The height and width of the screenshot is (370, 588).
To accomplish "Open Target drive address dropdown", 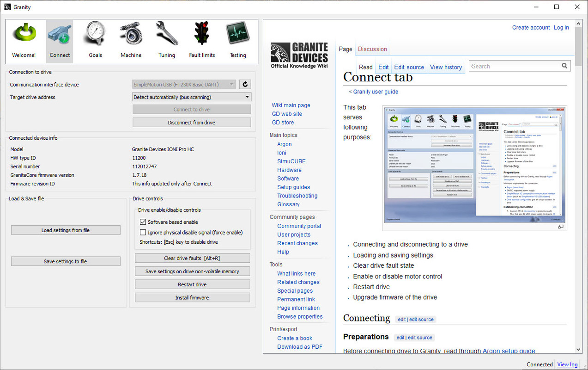I will (x=192, y=97).
